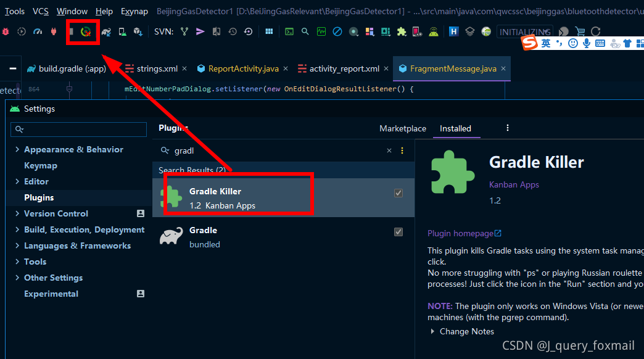Viewport: 644px width, 359px height.
Task: Click the SVN update branch icon
Action: 184,31
